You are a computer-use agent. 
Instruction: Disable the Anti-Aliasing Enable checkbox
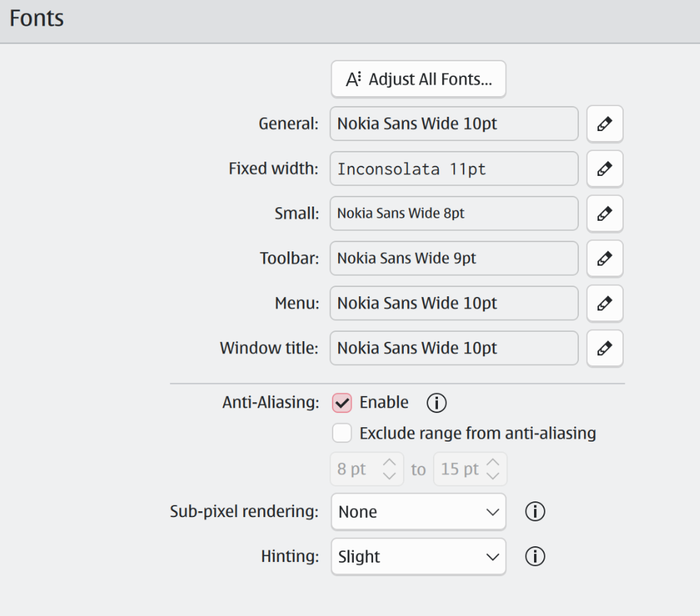(x=342, y=402)
